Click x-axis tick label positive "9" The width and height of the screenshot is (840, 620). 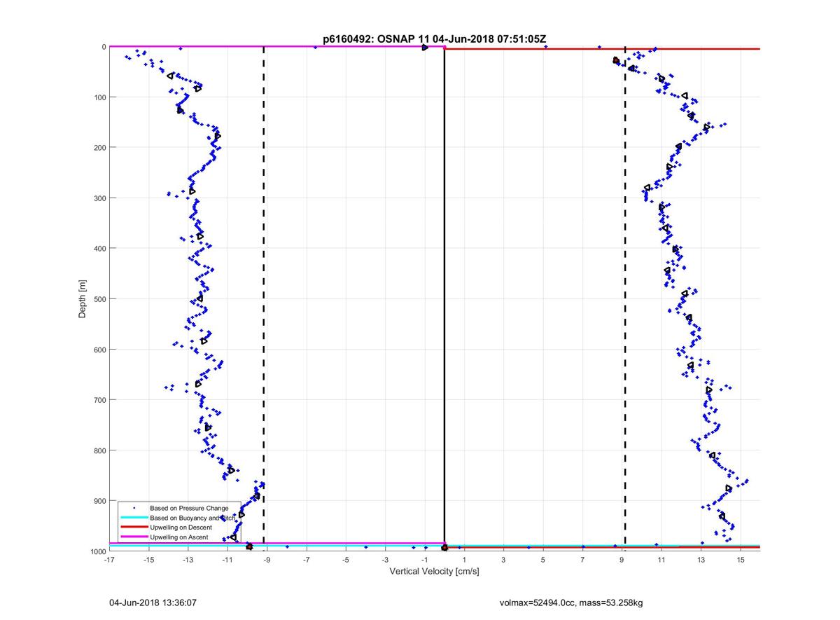pyautogui.click(x=622, y=560)
